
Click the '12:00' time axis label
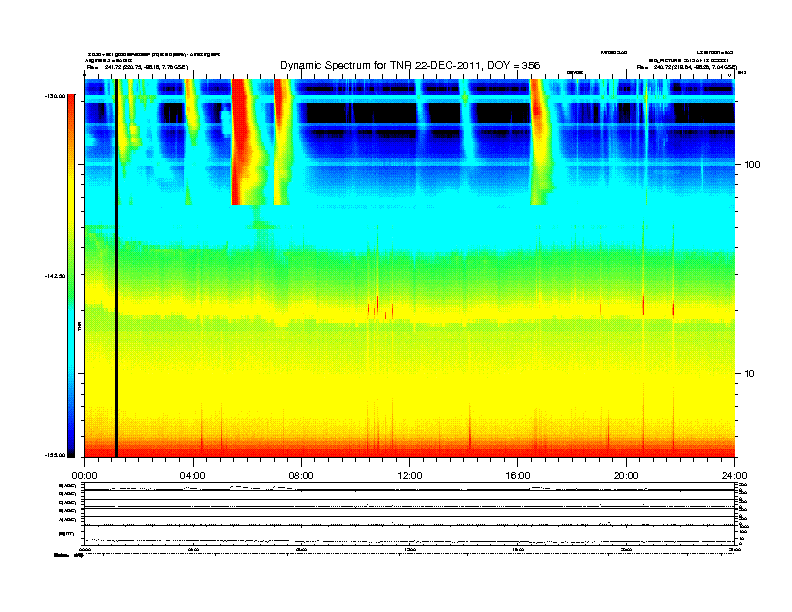coord(410,476)
